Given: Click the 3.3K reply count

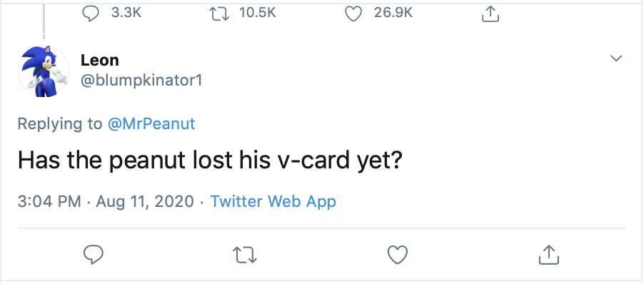Looking at the screenshot, I should (126, 13).
